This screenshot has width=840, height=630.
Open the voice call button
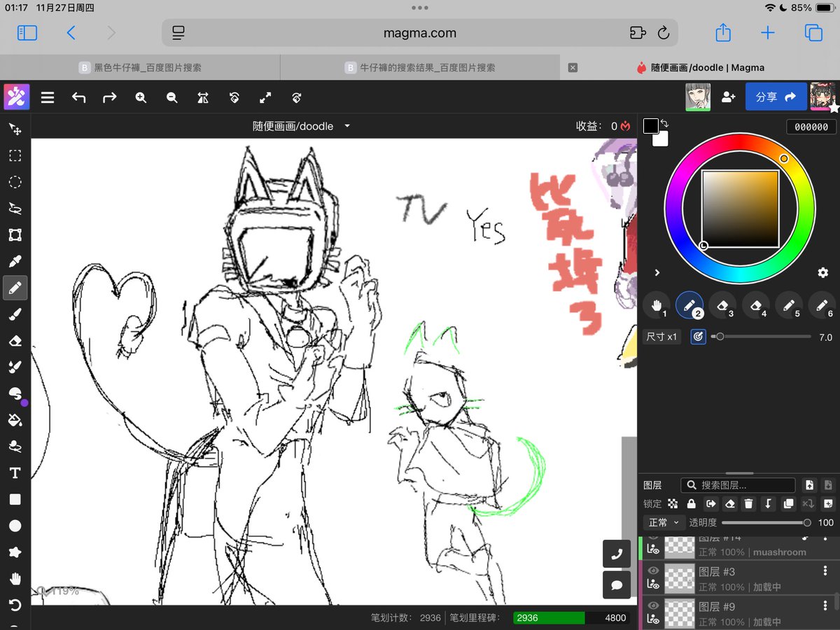pyautogui.click(x=617, y=554)
